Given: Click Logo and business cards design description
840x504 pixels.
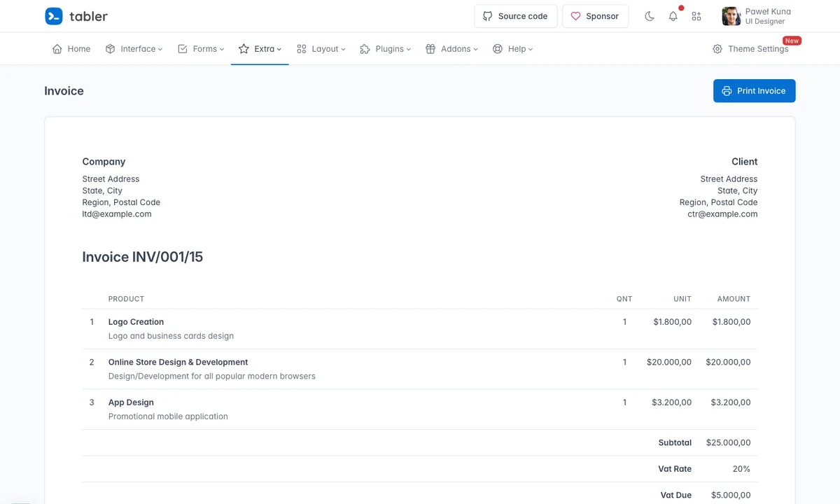Looking at the screenshot, I should tap(171, 336).
